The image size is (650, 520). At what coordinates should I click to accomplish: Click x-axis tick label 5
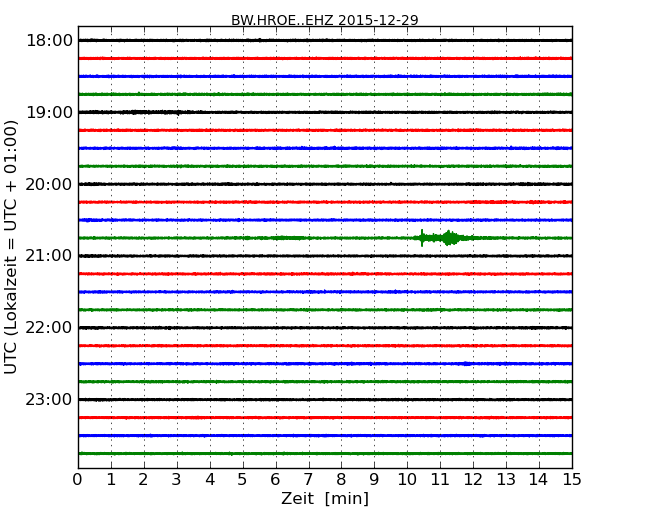tap(243, 479)
